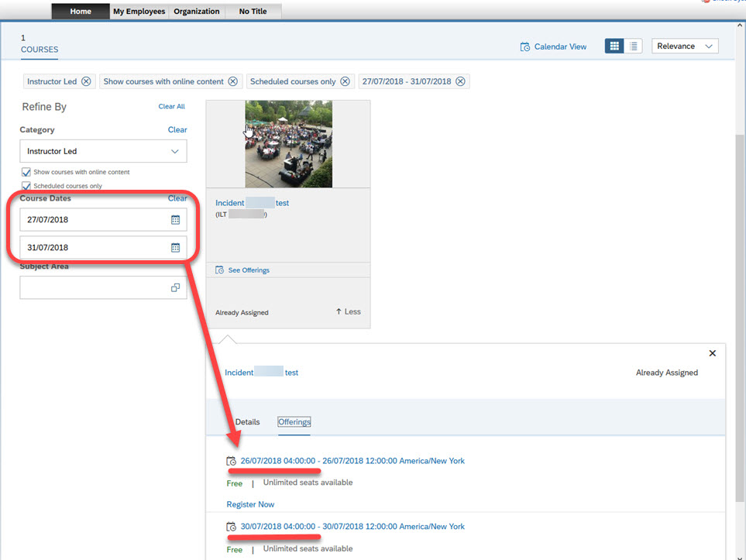The image size is (746, 560).
Task: Click the Already Assigned status in detail panel
Action: 667,373
